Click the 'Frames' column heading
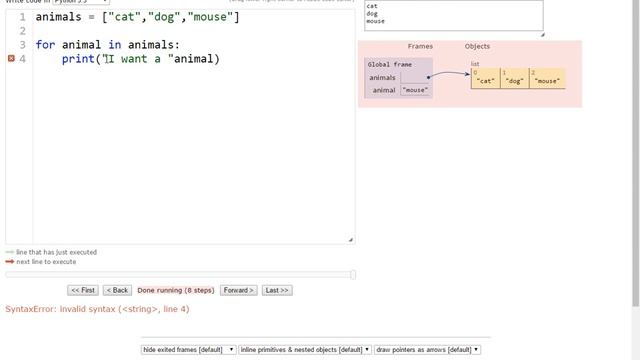Screen dimensions: 640x360 420,46
